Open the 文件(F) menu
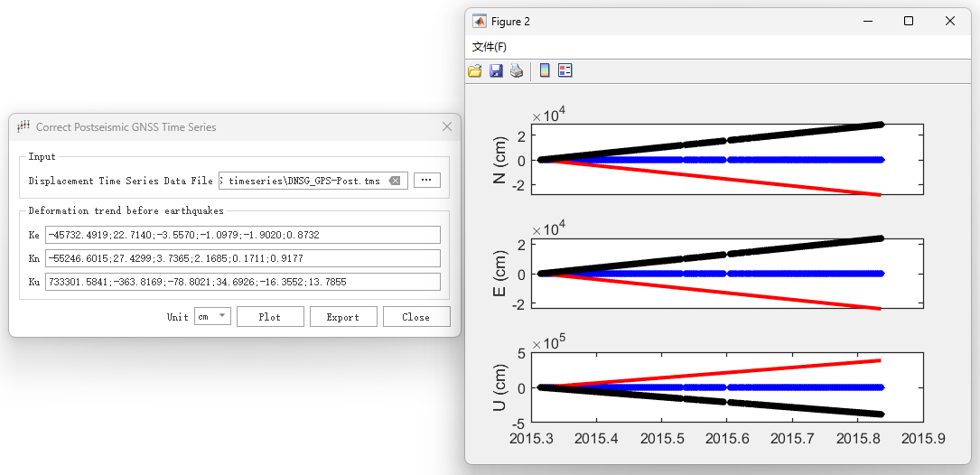The height and width of the screenshot is (475, 980). (x=490, y=47)
